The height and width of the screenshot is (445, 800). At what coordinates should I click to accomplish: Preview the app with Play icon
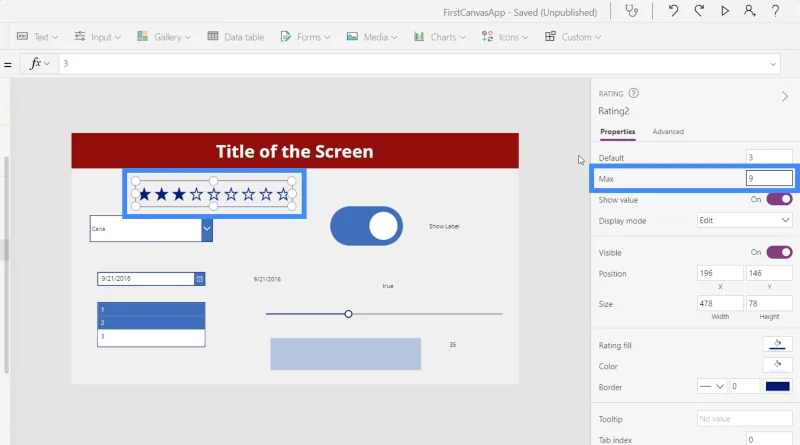(x=724, y=11)
